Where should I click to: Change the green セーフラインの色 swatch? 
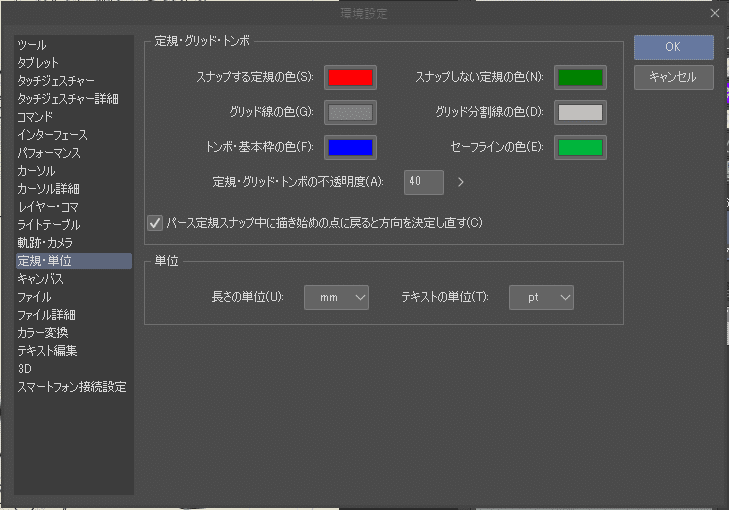click(x=580, y=147)
